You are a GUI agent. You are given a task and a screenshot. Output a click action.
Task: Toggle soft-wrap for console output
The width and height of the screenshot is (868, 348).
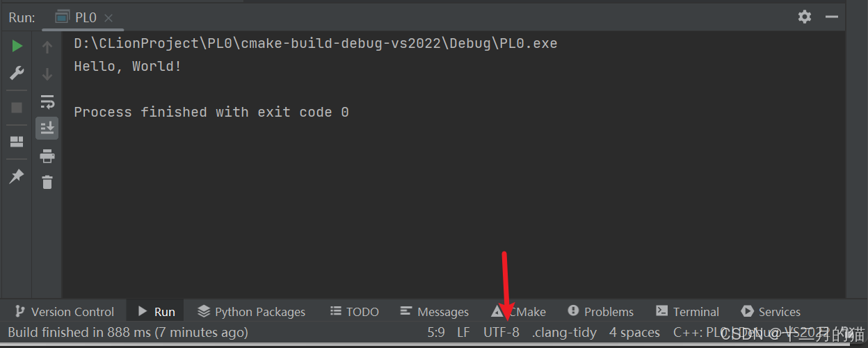pyautogui.click(x=47, y=101)
